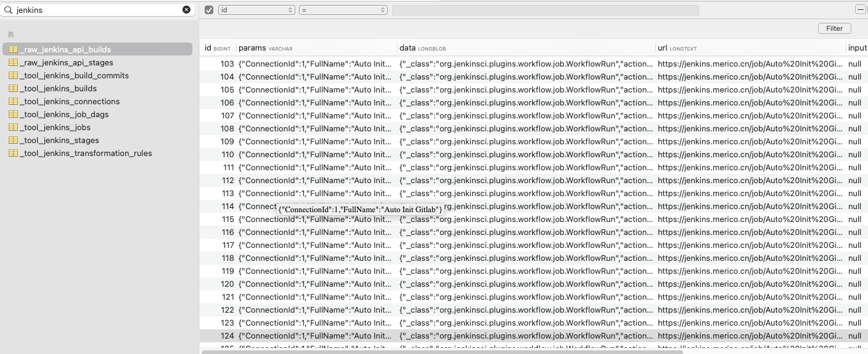This screenshot has width=868, height=354.
Task: Click data cell in row 122
Action: [x=526, y=310]
